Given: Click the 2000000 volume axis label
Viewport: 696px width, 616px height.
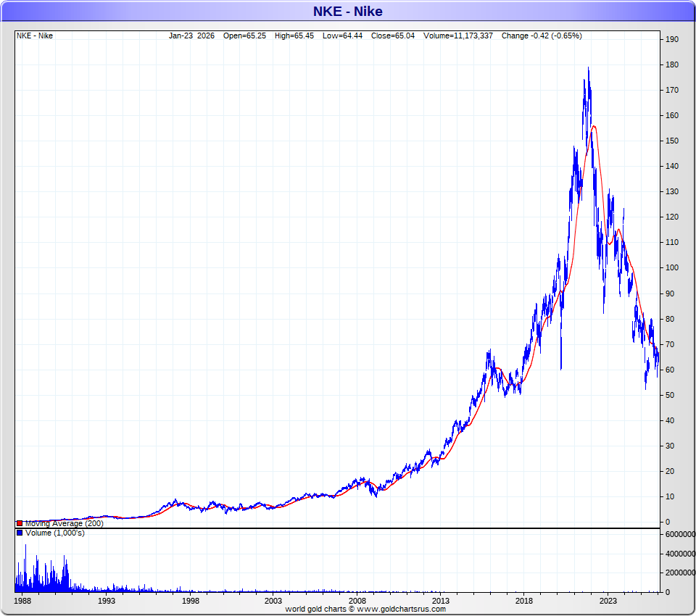Looking at the screenshot, I should coord(680,573).
